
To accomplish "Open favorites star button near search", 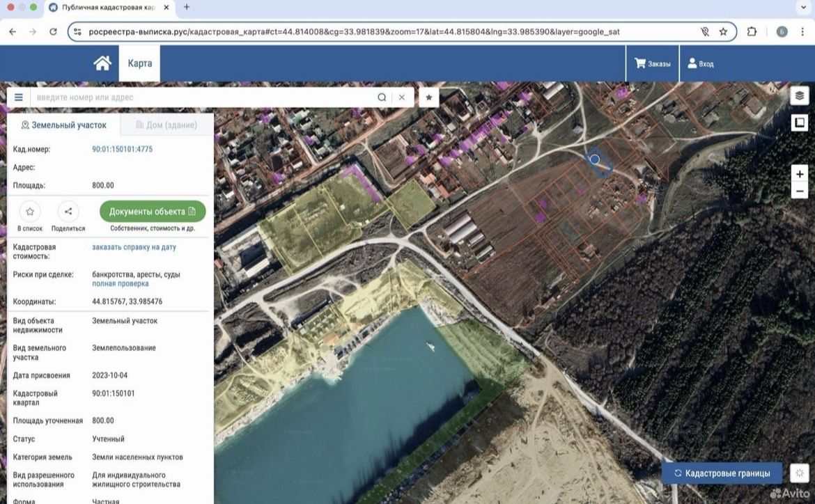I will pyautogui.click(x=429, y=97).
